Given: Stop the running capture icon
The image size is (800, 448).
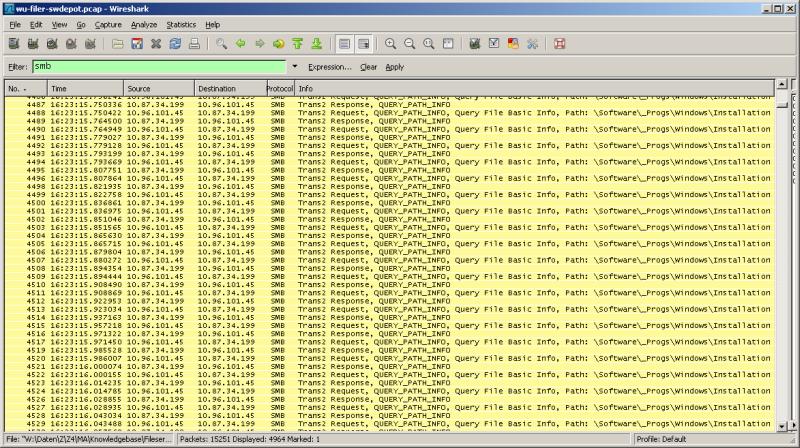Looking at the screenshot, I should point(71,44).
